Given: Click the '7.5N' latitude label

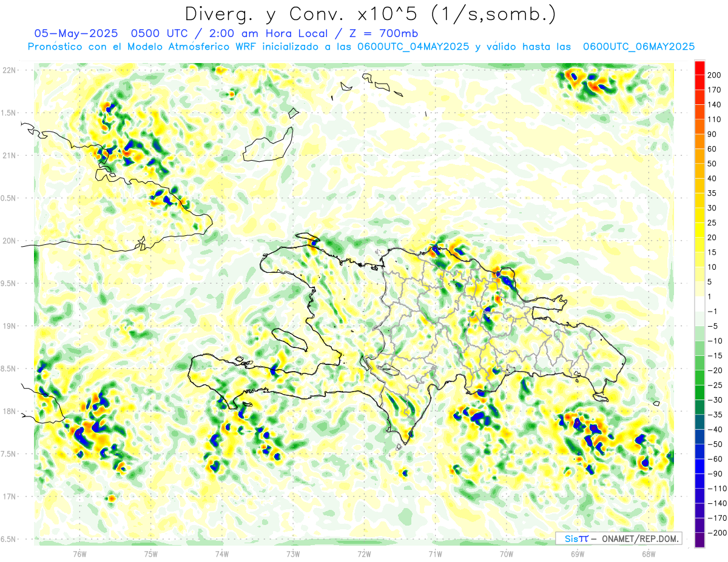Looking at the screenshot, I should tap(8, 454).
